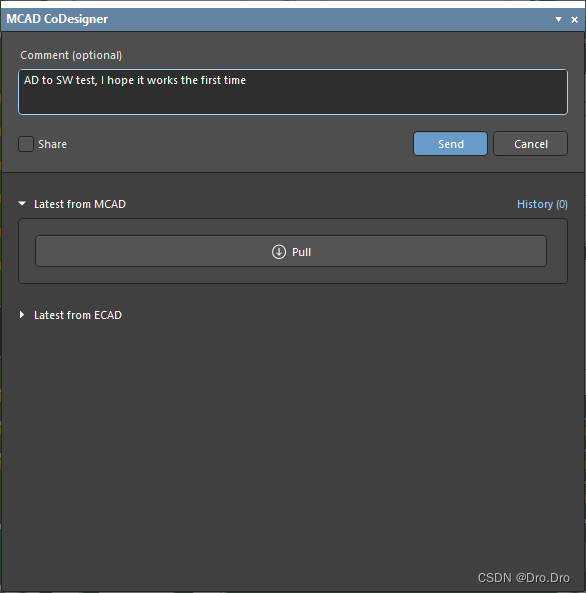Enable the Share checkbox

click(26, 144)
